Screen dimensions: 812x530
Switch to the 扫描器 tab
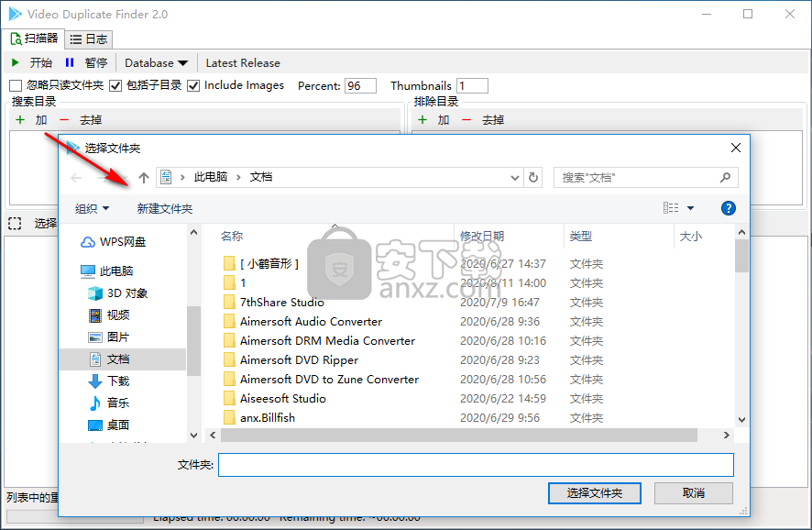coord(34,39)
